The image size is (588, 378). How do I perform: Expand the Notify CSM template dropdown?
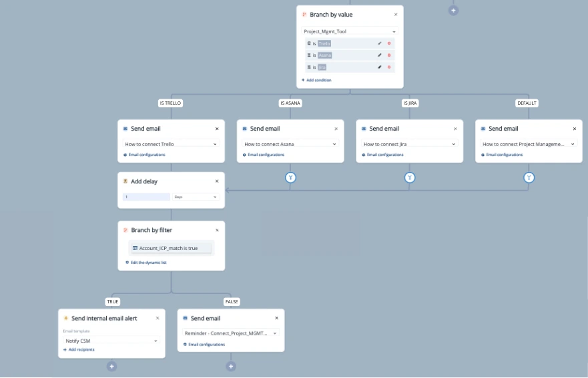[x=111, y=341]
